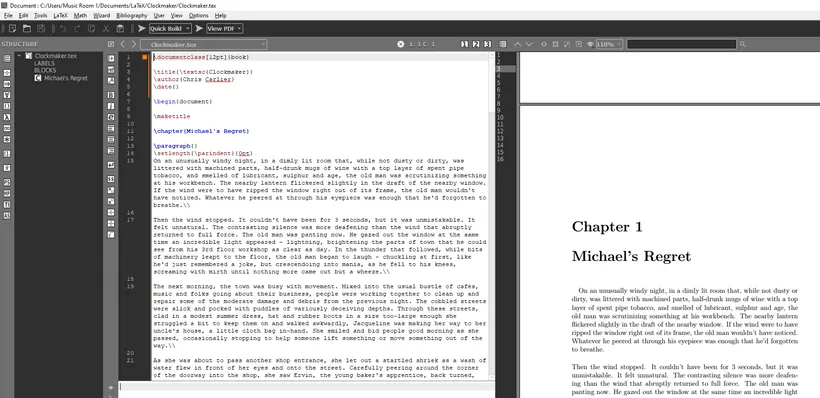This screenshot has height=398, width=820.
Task: Open a file using the folder icon
Action: [x=27, y=28]
